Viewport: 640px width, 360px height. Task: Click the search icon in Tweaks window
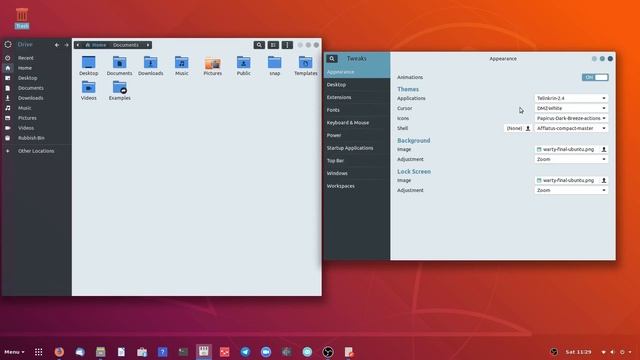[x=332, y=59]
